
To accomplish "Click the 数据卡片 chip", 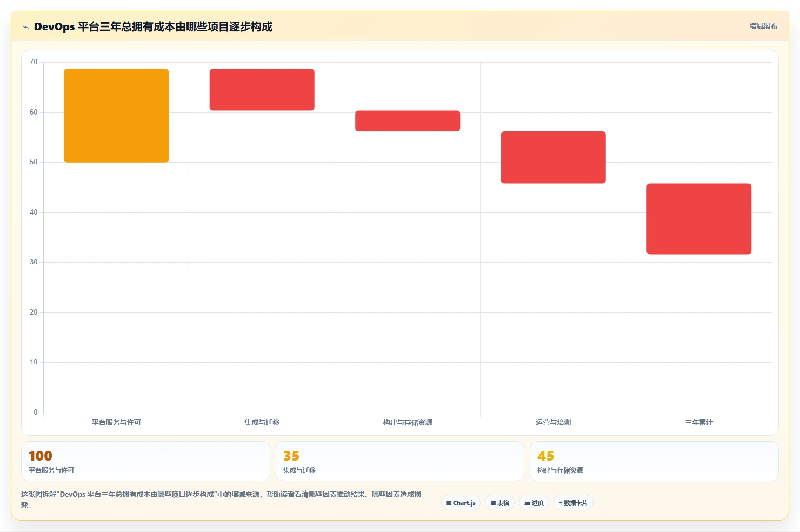I will (574, 503).
